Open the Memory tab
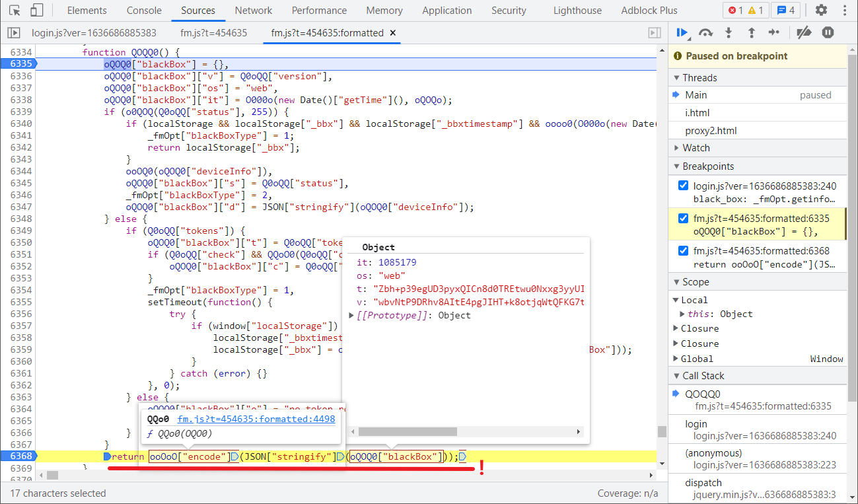This screenshot has width=858, height=504. coord(384,11)
